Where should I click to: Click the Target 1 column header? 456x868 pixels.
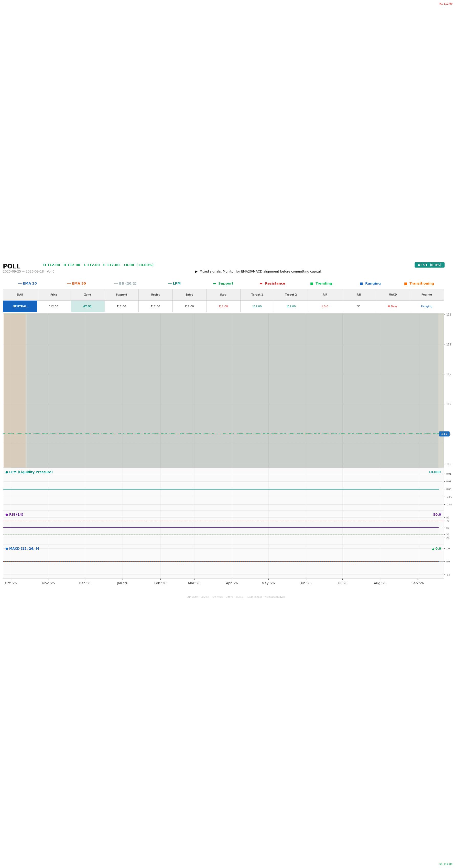(x=257, y=295)
